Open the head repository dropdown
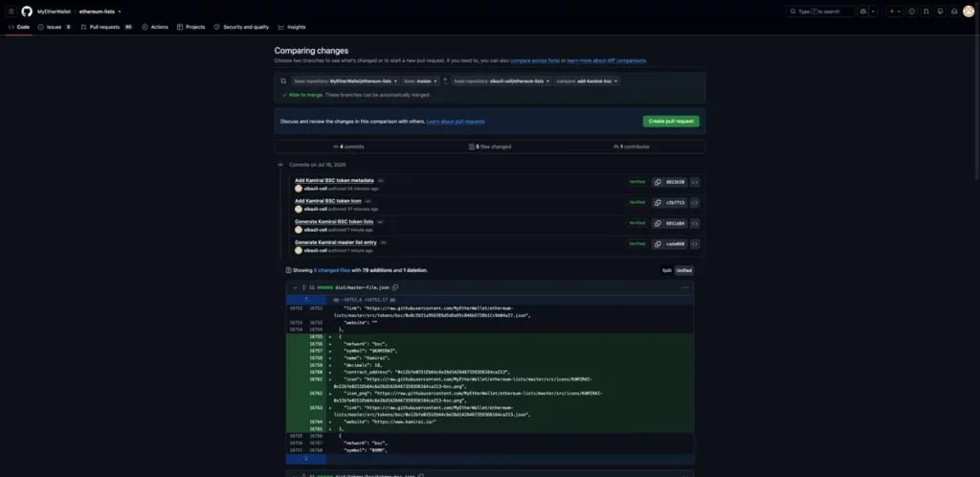This screenshot has width=980, height=477. tap(501, 81)
